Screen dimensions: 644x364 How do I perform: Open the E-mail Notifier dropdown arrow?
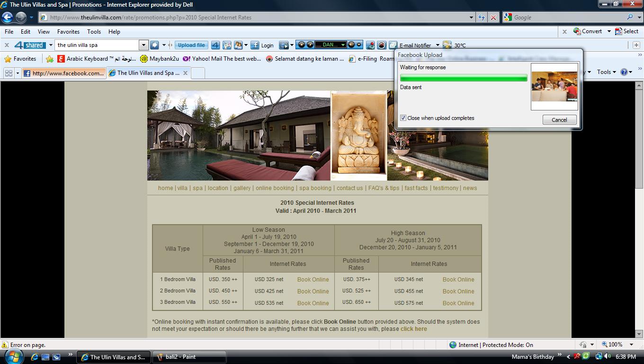pos(438,45)
